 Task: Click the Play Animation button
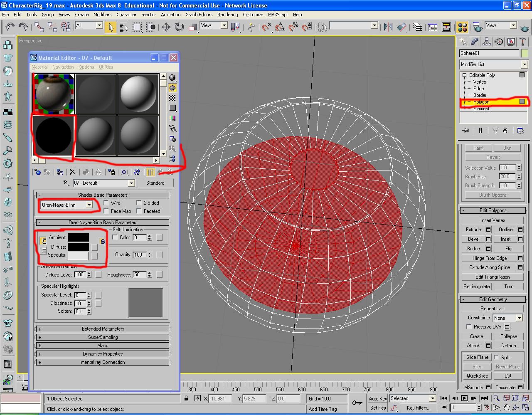tap(464, 398)
